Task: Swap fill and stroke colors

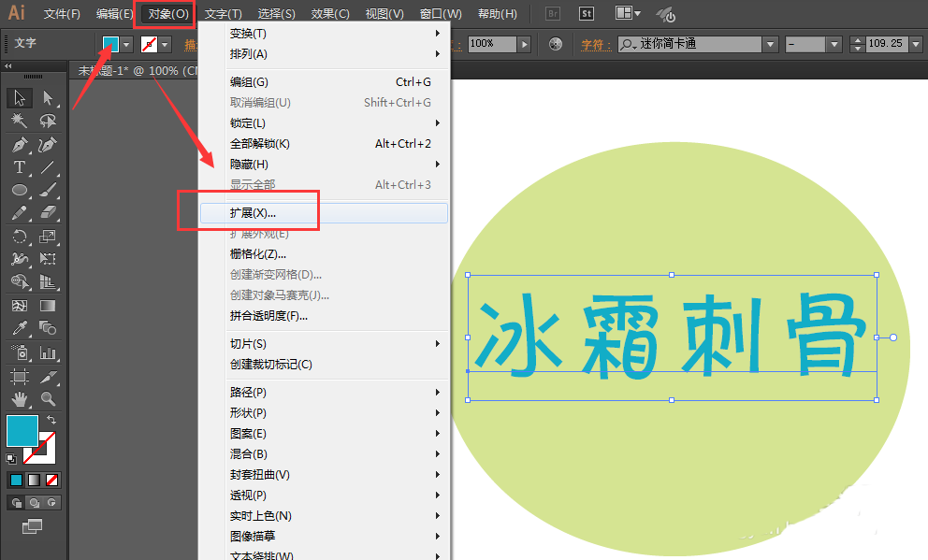Action: (x=52, y=419)
